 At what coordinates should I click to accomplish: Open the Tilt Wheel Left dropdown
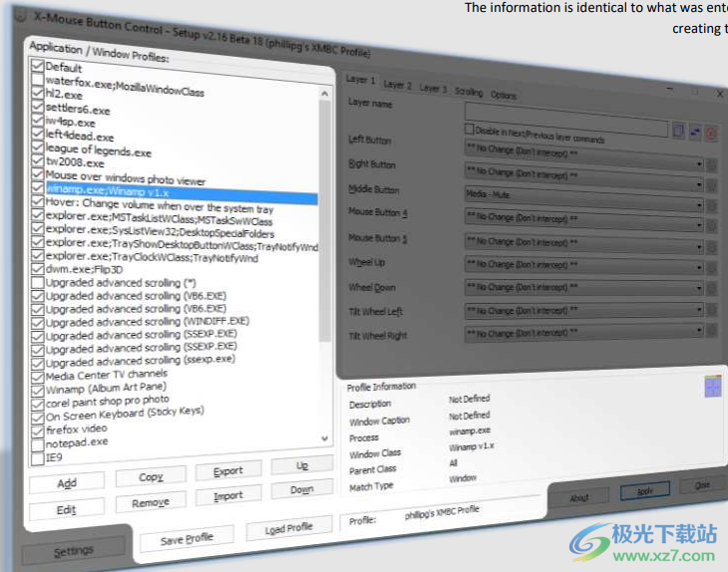[x=584, y=310]
